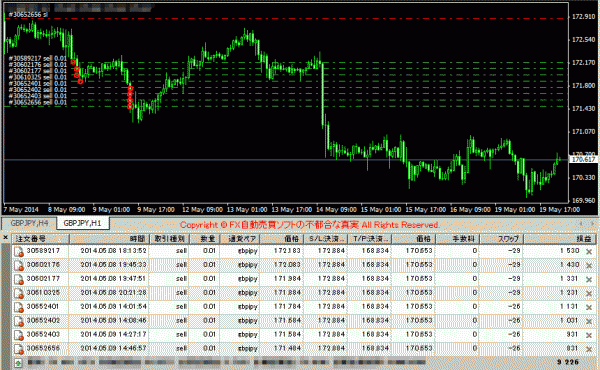Sort by 注文番号 column header

pyautogui.click(x=40, y=239)
